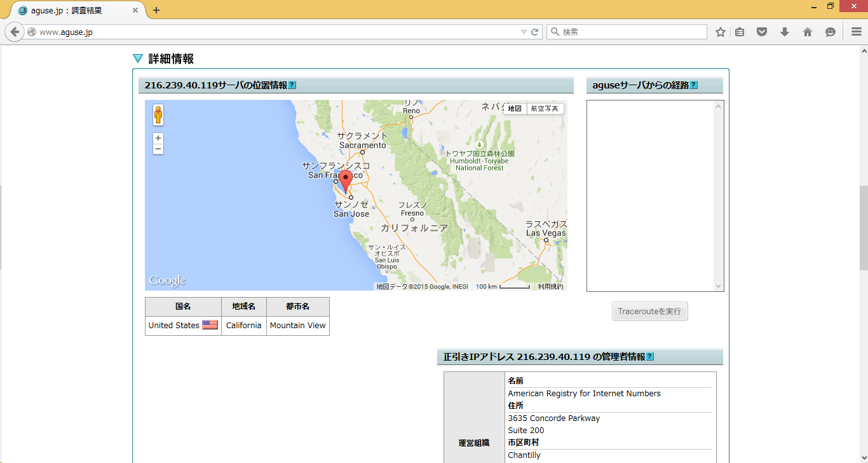868x463 pixels.
Task: Open the bookmarks list icon
Action: click(x=740, y=32)
